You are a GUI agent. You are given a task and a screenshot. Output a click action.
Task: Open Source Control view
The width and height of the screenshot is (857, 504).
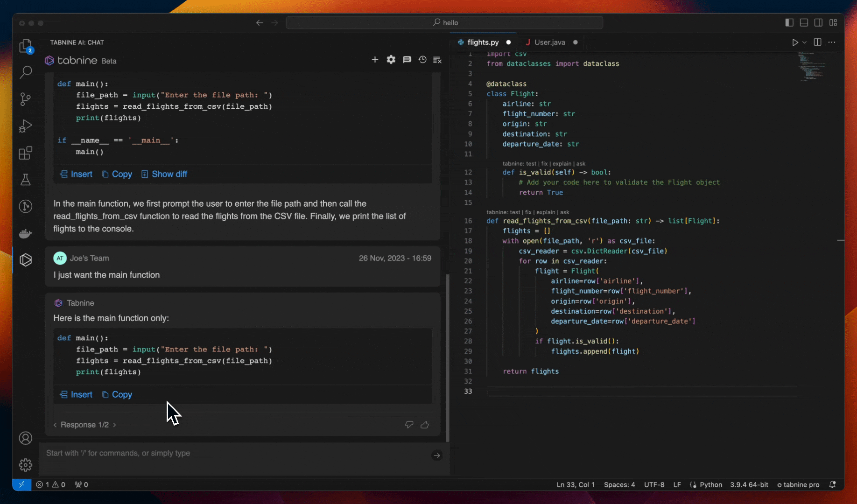pos(26,99)
